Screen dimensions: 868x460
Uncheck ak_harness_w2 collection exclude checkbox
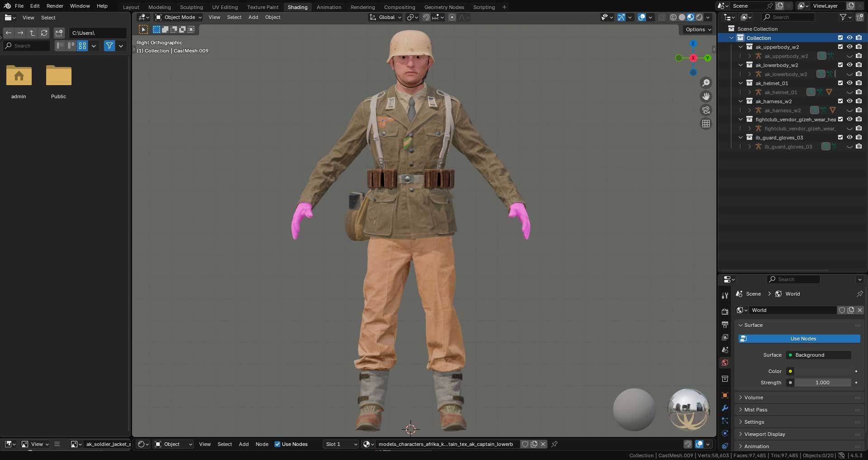pyautogui.click(x=840, y=101)
